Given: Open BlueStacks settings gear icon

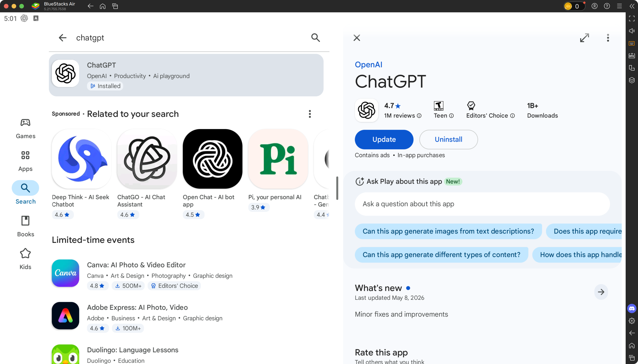Looking at the screenshot, I should tap(632, 321).
